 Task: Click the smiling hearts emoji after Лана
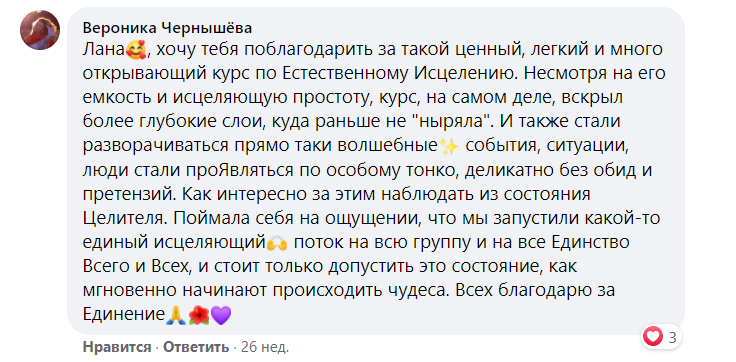[137, 51]
